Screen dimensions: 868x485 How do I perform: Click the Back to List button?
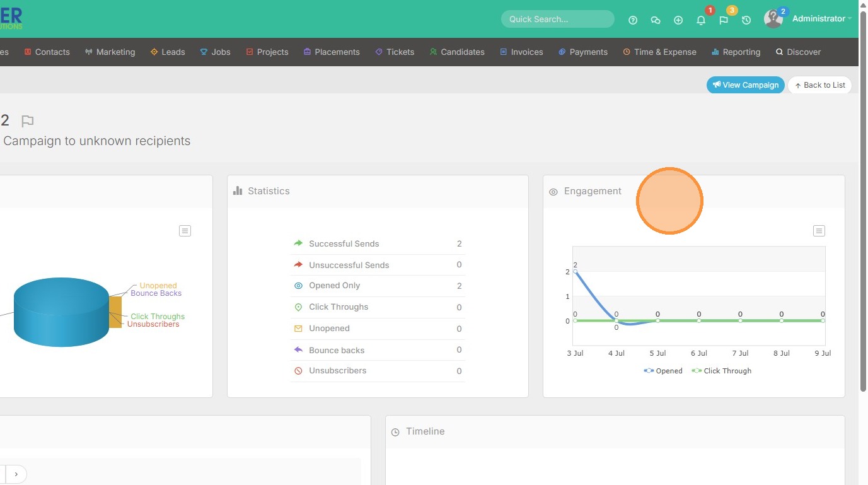pos(819,85)
